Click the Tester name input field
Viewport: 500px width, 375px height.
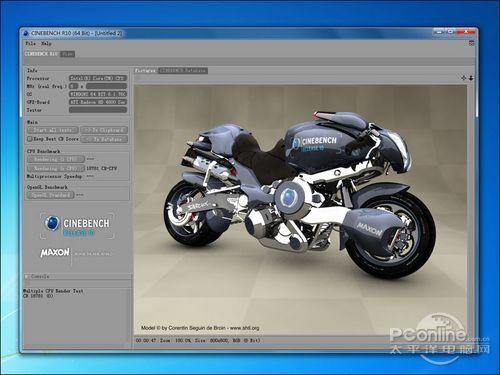[x=98, y=110]
